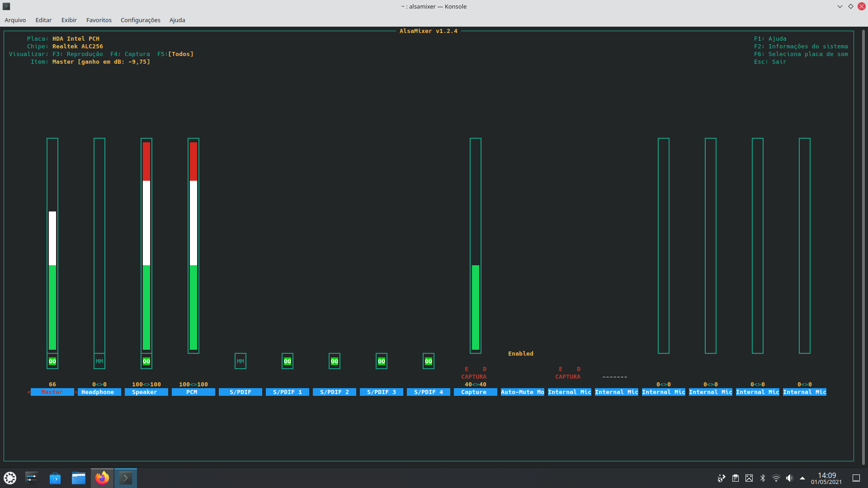The height and width of the screenshot is (488, 868).
Task: Click F2: Informações do sistema hint
Action: [x=801, y=46]
